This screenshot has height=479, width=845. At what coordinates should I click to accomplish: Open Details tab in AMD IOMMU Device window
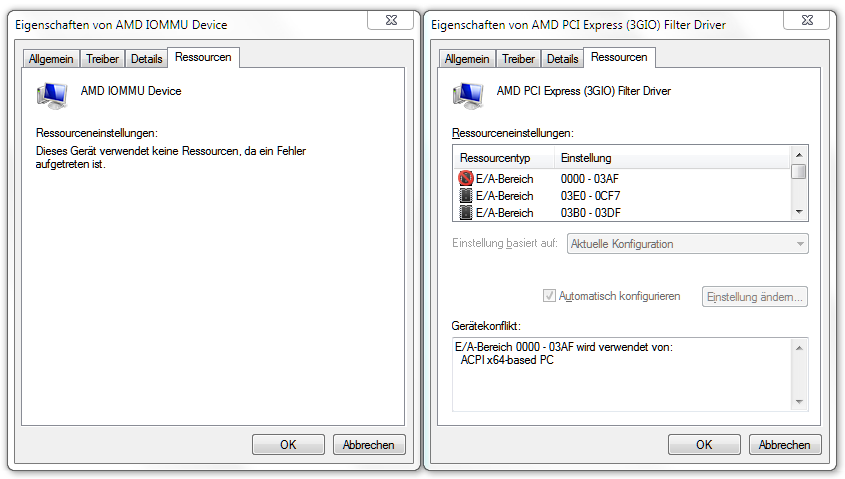coord(147,59)
